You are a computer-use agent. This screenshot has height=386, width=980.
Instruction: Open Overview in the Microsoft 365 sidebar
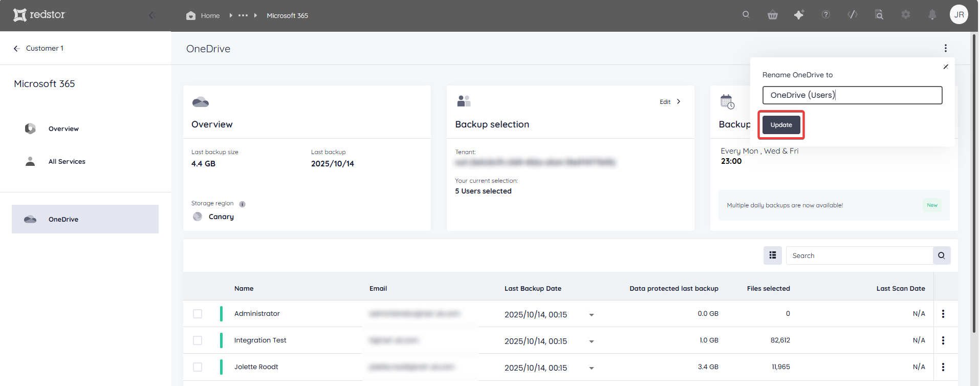pyautogui.click(x=63, y=129)
